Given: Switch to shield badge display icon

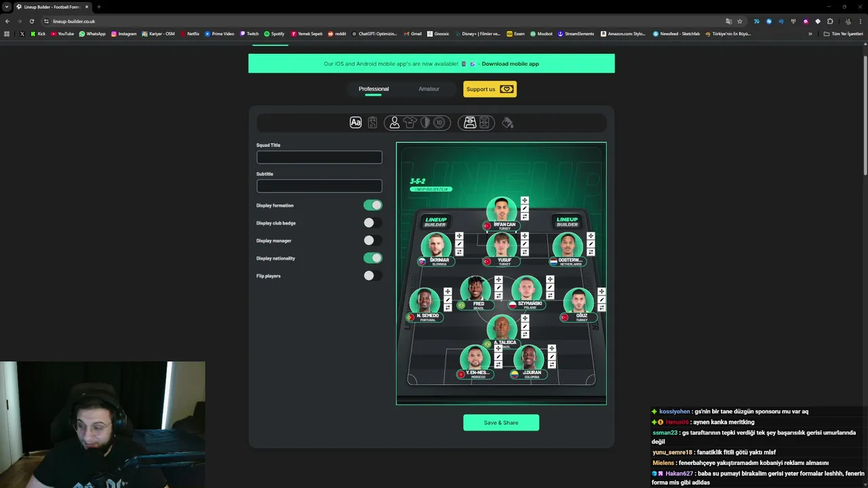Looking at the screenshot, I should [x=425, y=123].
